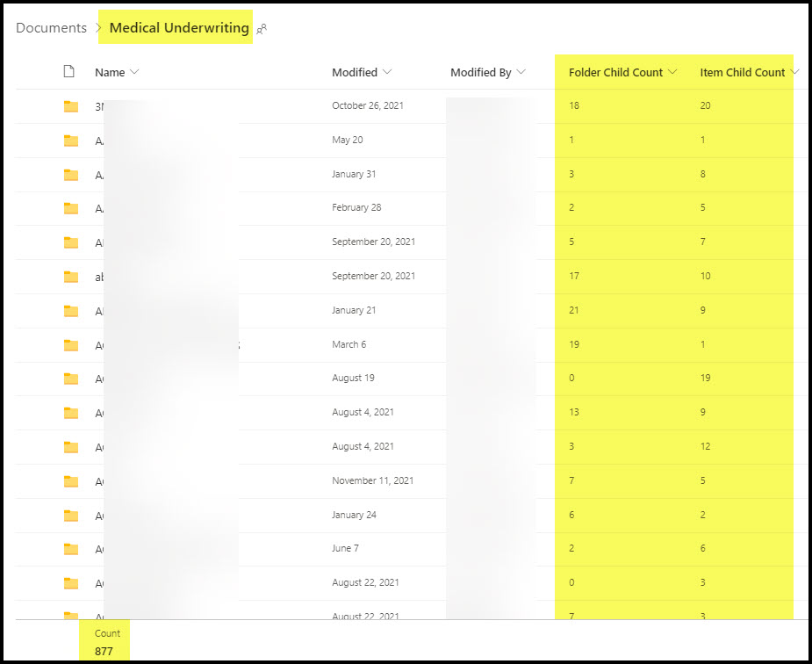Click the file type column header icon
Viewport: 812px width, 664px height.
tap(70, 72)
